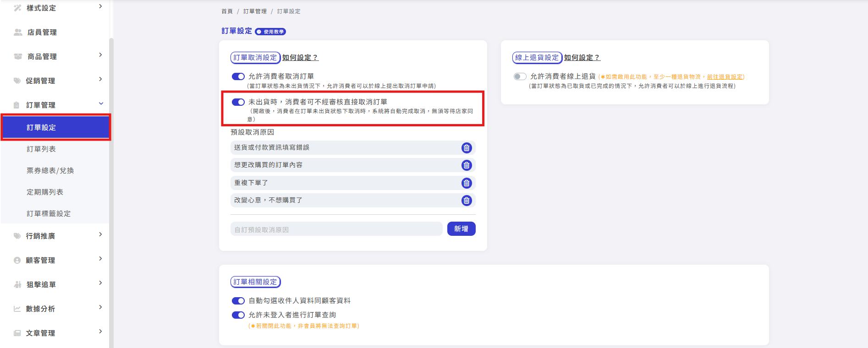This screenshot has width=868, height=348.
Task: Select the 訂單設定 sidebar item
Action: tap(55, 127)
